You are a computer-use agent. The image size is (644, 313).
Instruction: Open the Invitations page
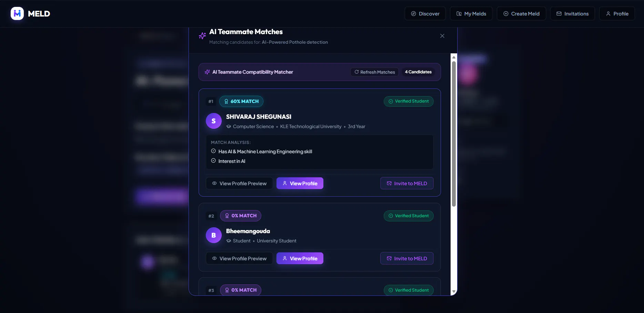pos(572,14)
